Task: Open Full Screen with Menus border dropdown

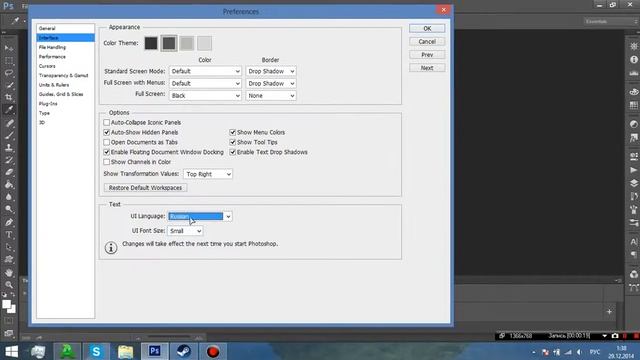Action: (x=271, y=83)
